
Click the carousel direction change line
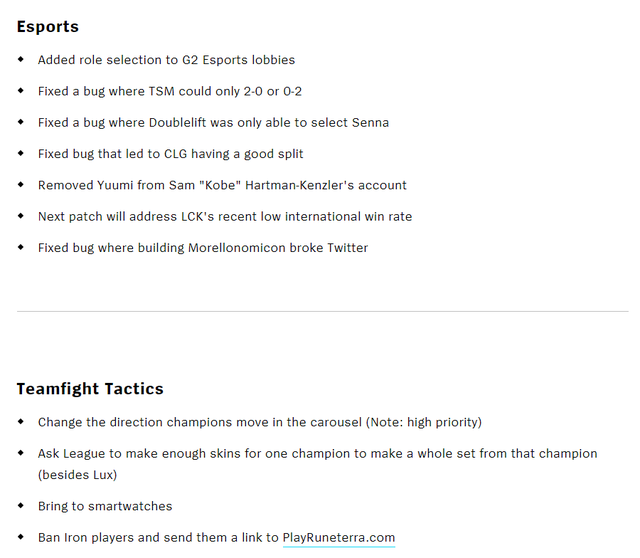(259, 422)
